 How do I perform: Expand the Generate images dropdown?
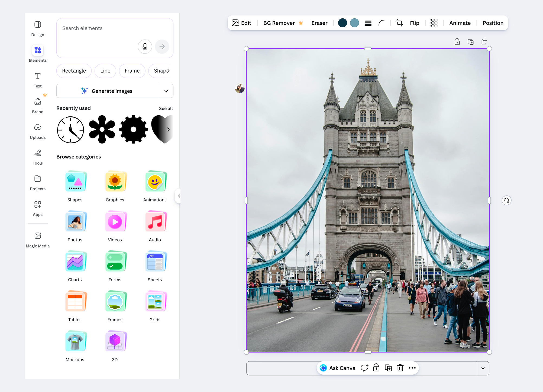(x=166, y=91)
